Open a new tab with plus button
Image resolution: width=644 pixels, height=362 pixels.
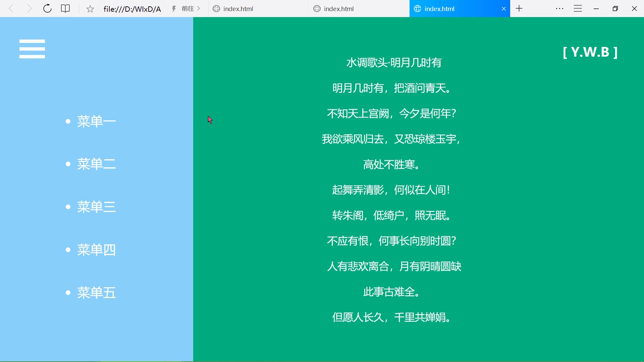(519, 9)
